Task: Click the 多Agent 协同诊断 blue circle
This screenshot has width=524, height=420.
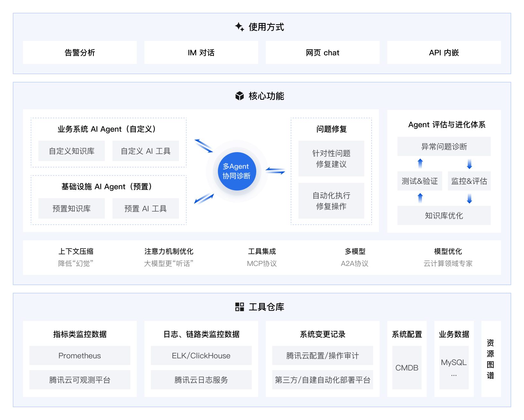Action: point(237,171)
